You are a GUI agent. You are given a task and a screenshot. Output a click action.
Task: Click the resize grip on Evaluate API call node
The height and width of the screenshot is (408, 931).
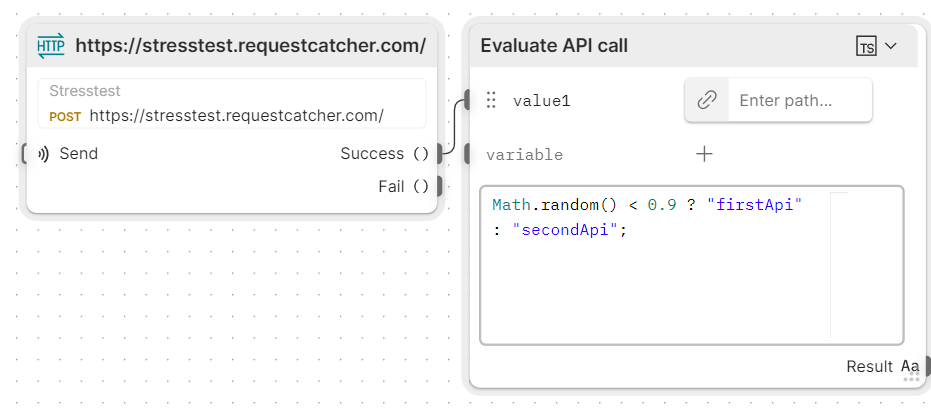pyautogui.click(x=911, y=379)
